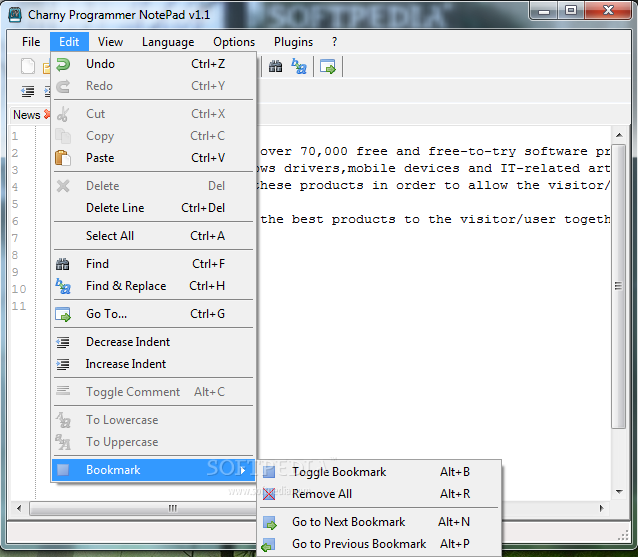Click the Increase Indent icon in Edit menu
The width and height of the screenshot is (638, 557).
(x=63, y=364)
